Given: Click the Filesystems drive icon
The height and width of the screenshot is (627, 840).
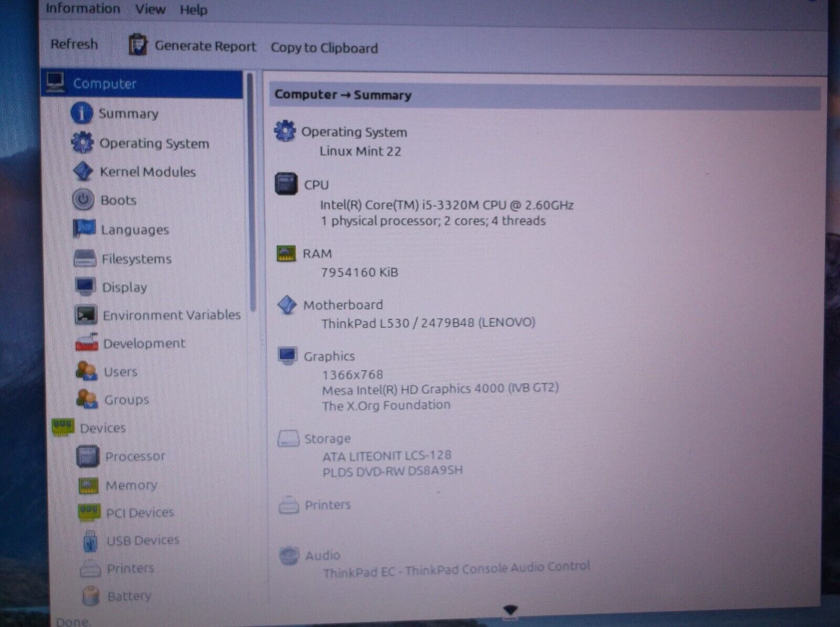Looking at the screenshot, I should click(x=85, y=258).
